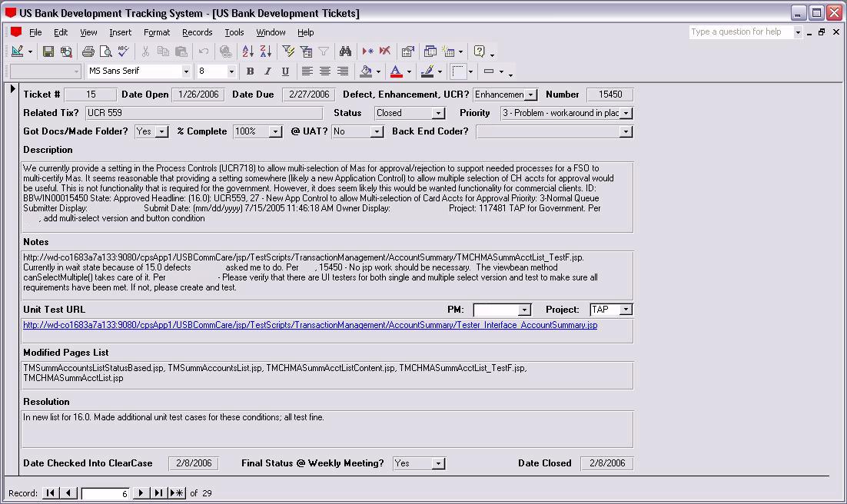Click the Delete Record toolbar icon
Viewport: 847px width, 504px height.
pyautogui.click(x=384, y=51)
